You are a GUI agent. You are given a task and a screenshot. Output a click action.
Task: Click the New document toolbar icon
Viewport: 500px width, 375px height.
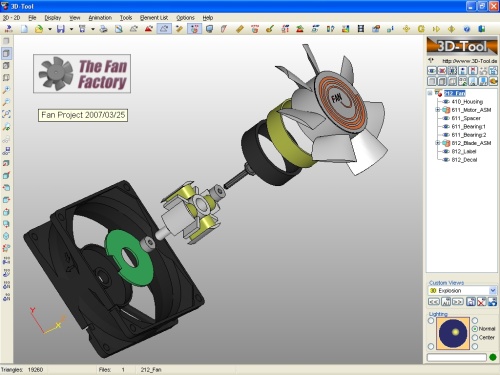pyautogui.click(x=24, y=29)
